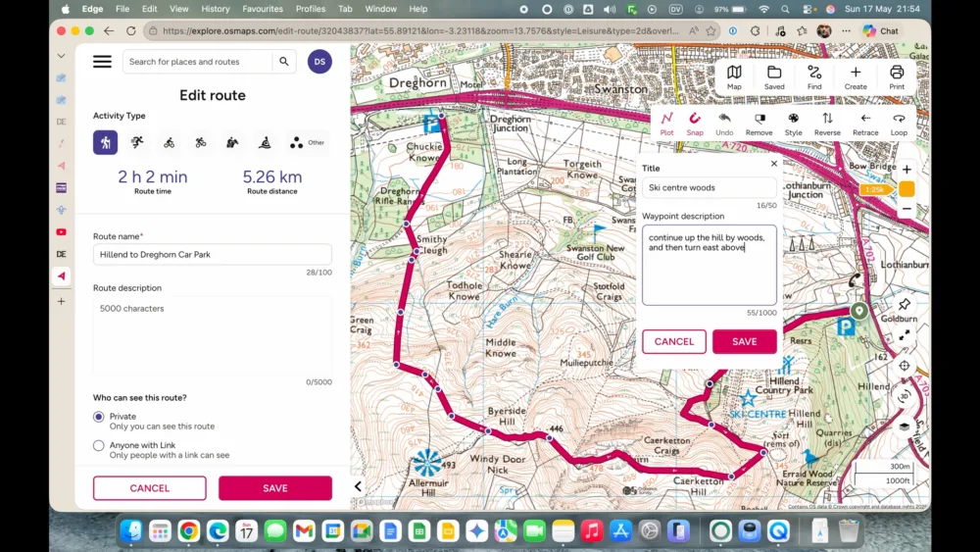Image resolution: width=980 pixels, height=552 pixels.
Task: Select the mountain biking activity type
Action: [x=201, y=142]
